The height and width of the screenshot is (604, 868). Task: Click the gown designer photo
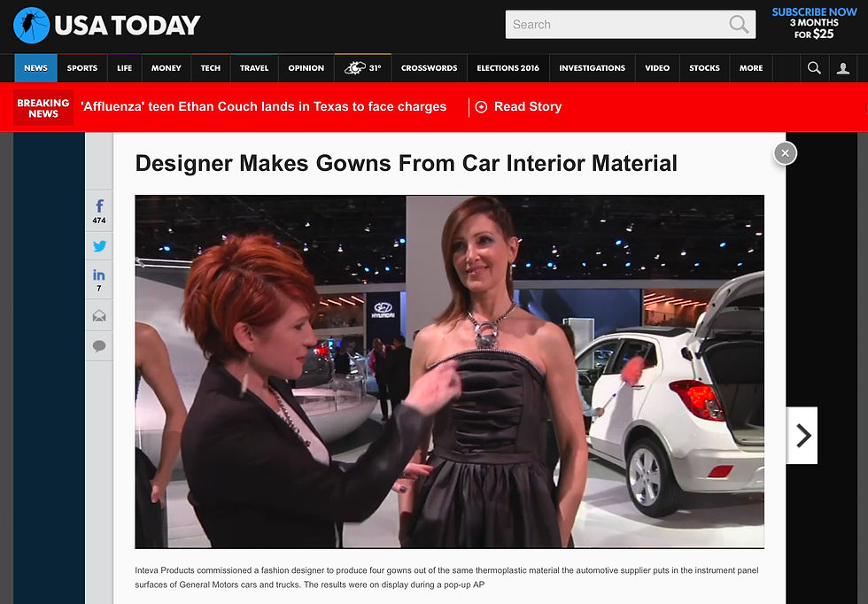449,371
